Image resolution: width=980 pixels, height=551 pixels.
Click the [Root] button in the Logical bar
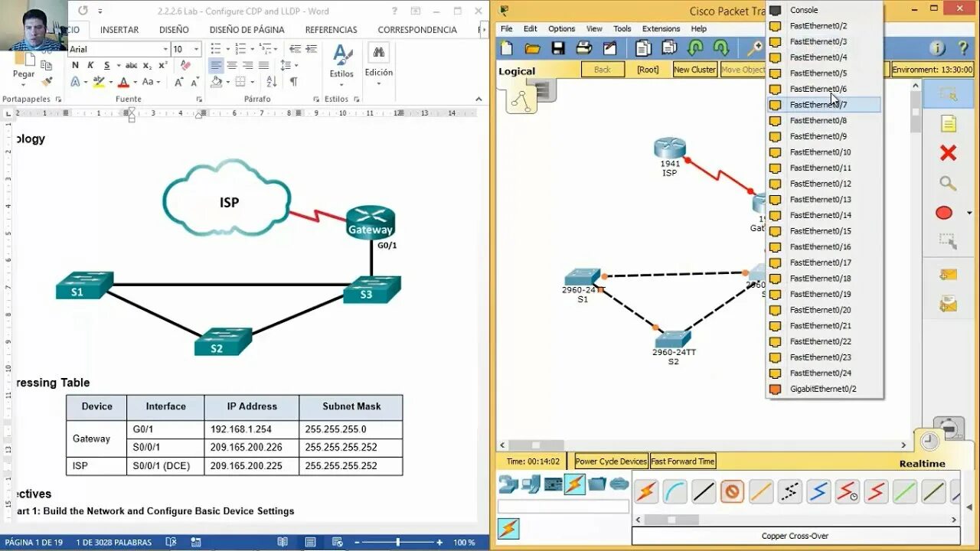click(648, 70)
